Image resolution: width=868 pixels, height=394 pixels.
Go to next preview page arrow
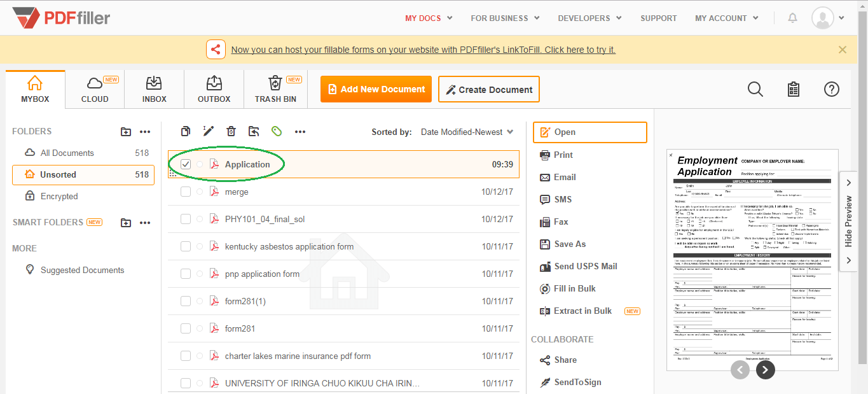[766, 370]
